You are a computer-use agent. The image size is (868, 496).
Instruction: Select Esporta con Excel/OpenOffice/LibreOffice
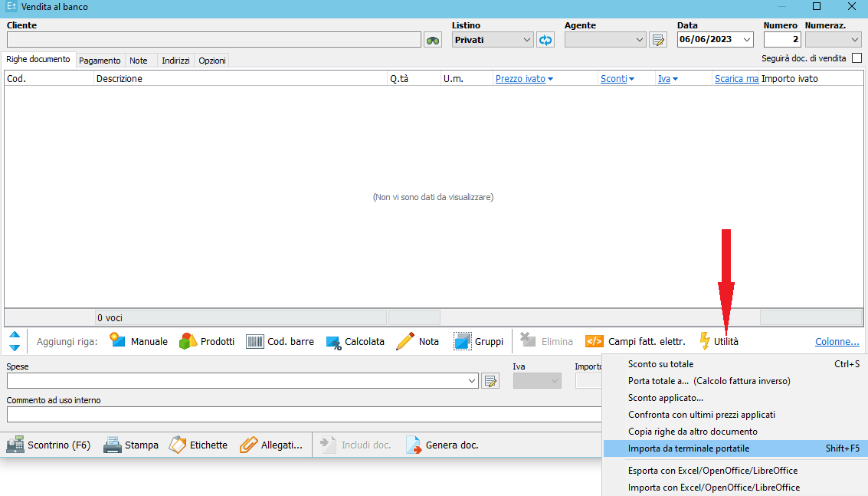pyautogui.click(x=735, y=471)
